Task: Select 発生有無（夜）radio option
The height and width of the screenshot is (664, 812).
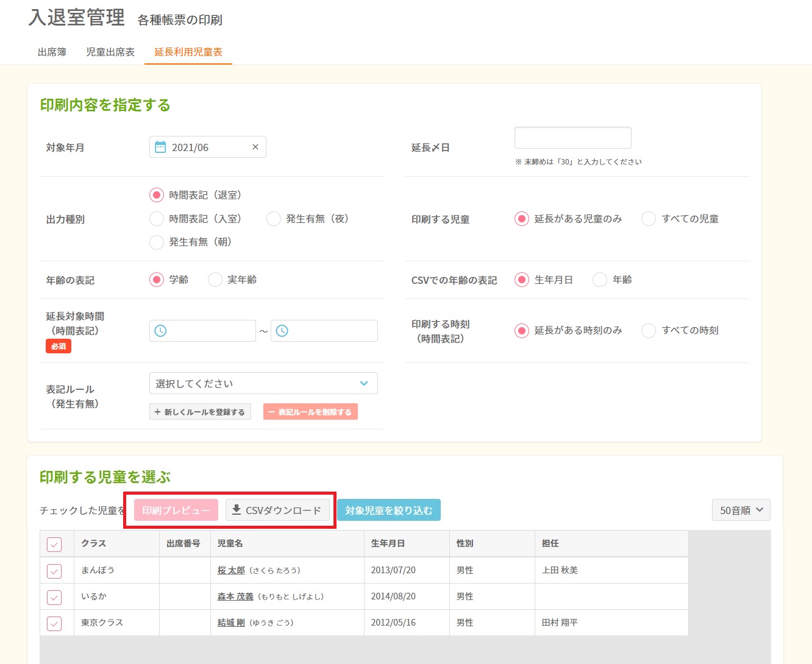Action: coord(274,219)
